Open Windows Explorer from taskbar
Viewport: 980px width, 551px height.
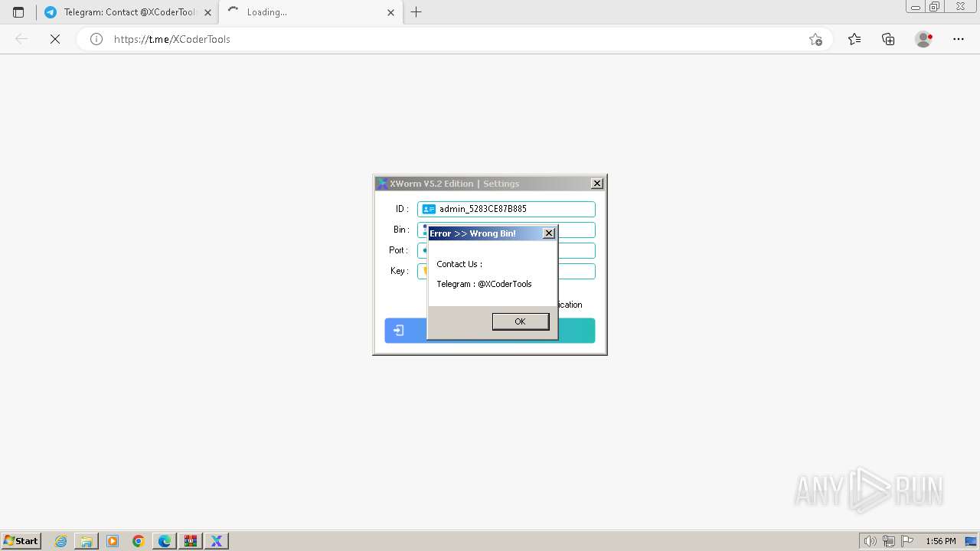pos(87,541)
